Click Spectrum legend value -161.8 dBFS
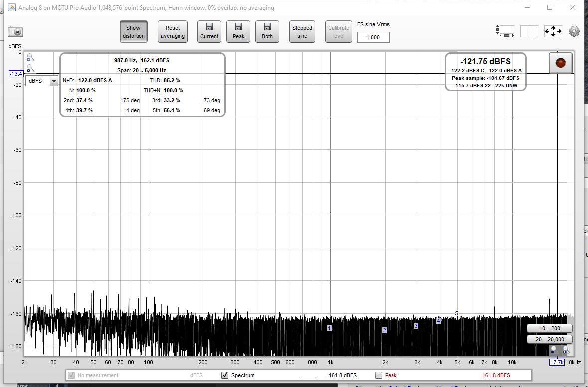 pos(342,375)
